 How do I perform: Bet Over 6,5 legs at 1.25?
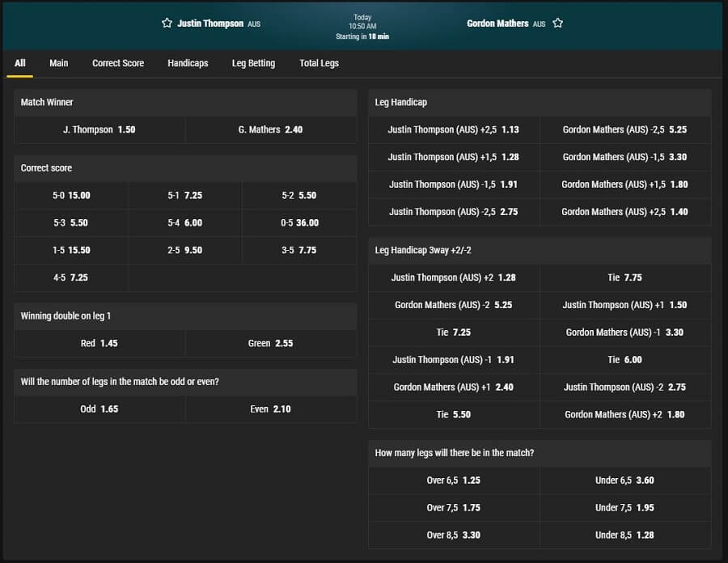click(454, 480)
